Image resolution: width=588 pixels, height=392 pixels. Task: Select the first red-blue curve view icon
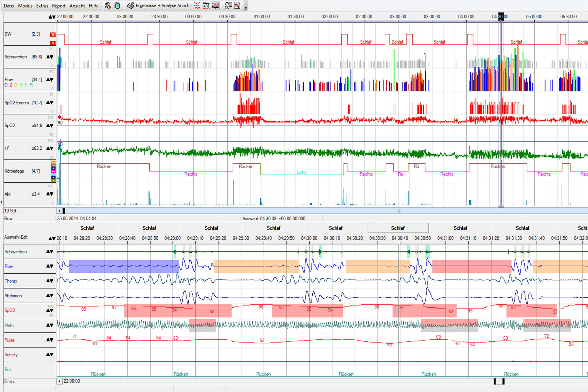tap(197, 5)
